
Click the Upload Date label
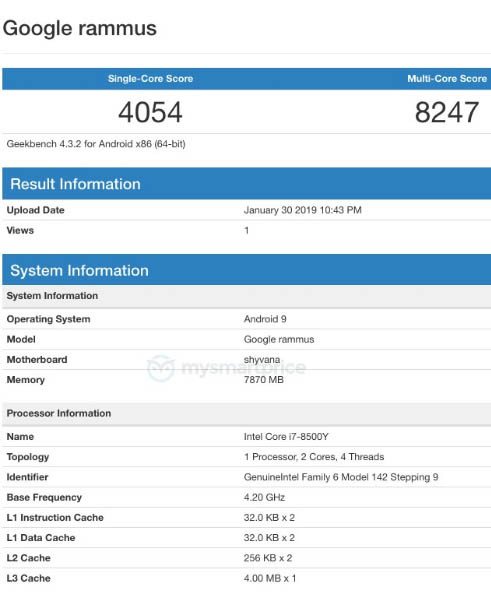[35, 210]
